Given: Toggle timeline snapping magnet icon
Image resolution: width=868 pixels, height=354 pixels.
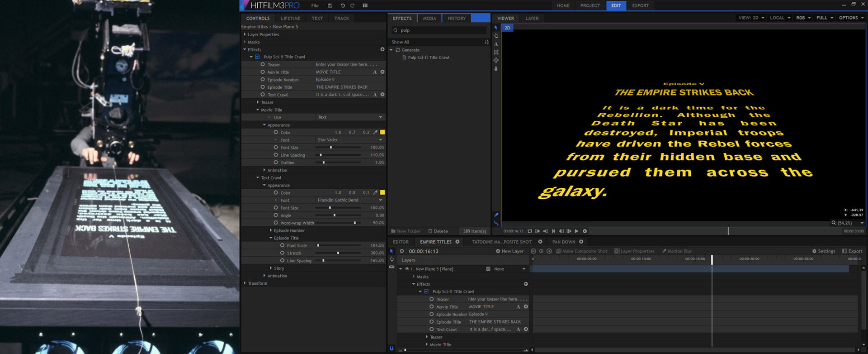Looking at the screenshot, I should pyautogui.click(x=392, y=348).
